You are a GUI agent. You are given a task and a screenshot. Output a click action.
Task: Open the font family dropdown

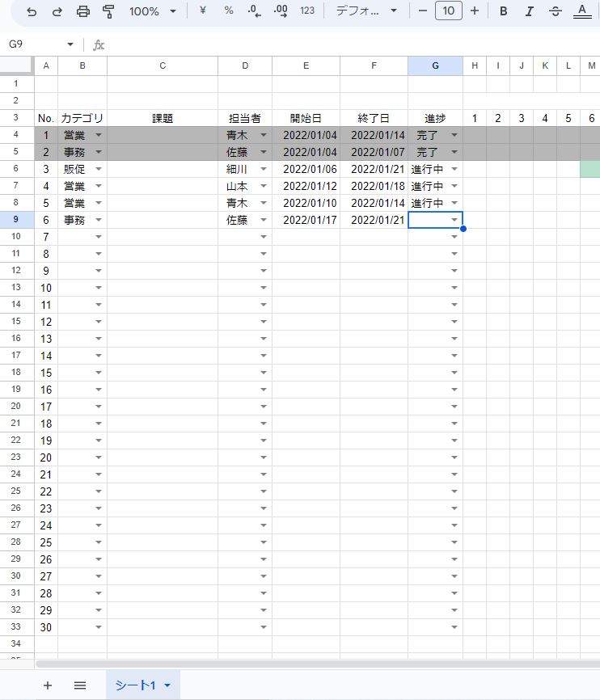click(x=367, y=11)
